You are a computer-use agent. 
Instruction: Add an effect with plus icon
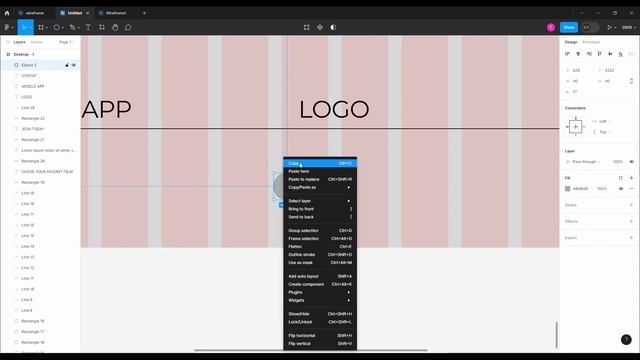point(631,221)
